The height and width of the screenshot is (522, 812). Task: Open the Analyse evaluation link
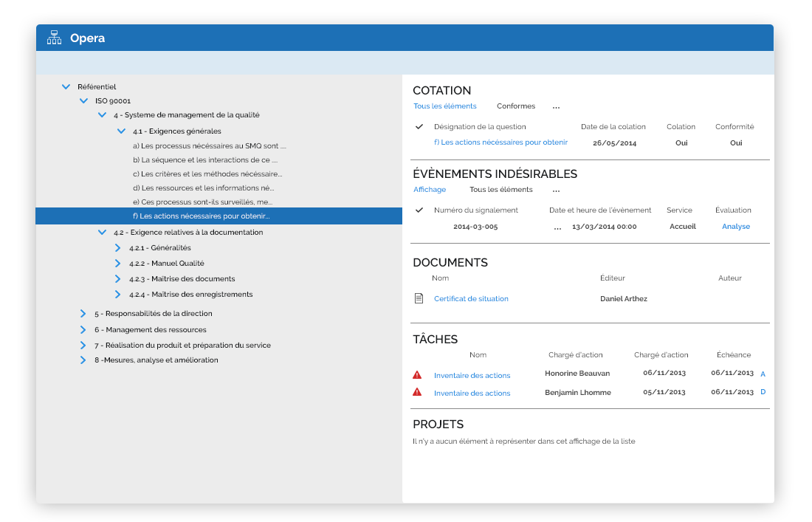tap(735, 227)
